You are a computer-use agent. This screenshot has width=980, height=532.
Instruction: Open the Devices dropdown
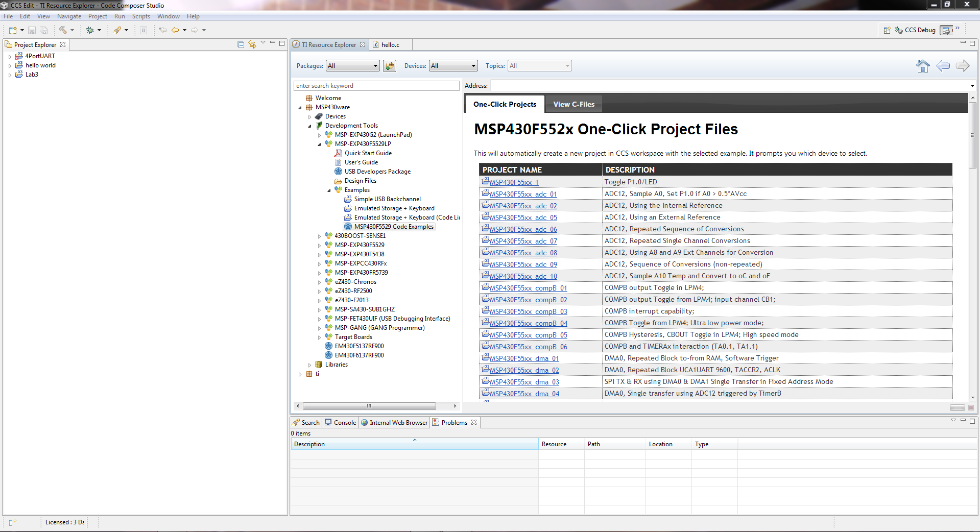pos(453,66)
